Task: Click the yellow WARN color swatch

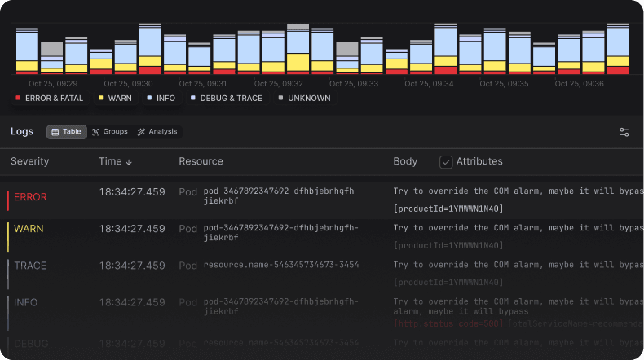Action: [x=100, y=98]
